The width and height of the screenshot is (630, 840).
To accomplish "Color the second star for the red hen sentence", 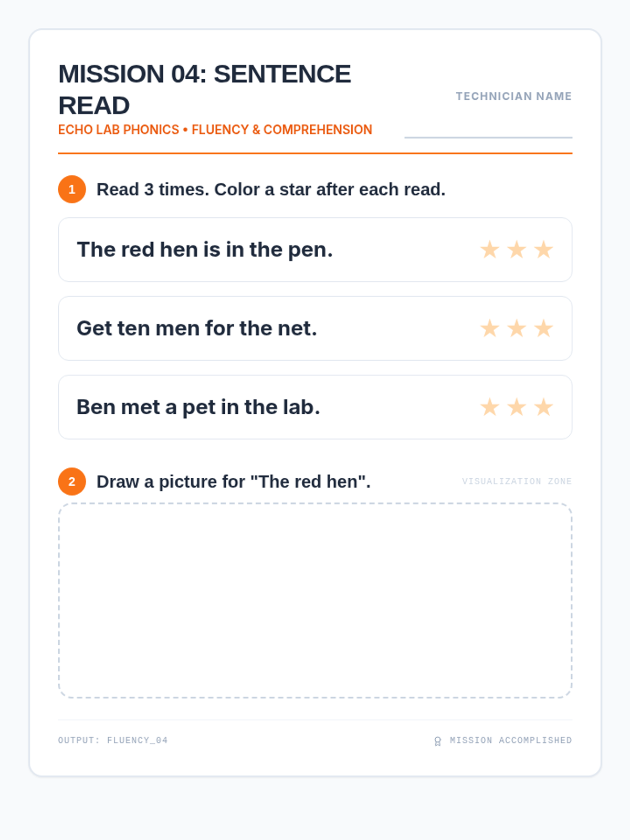I will tap(517, 250).
